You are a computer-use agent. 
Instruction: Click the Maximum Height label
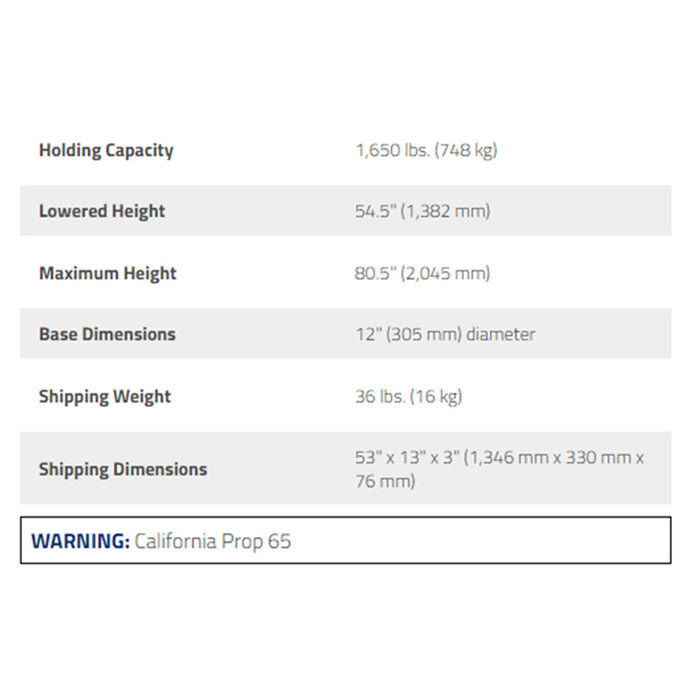pyautogui.click(x=107, y=273)
